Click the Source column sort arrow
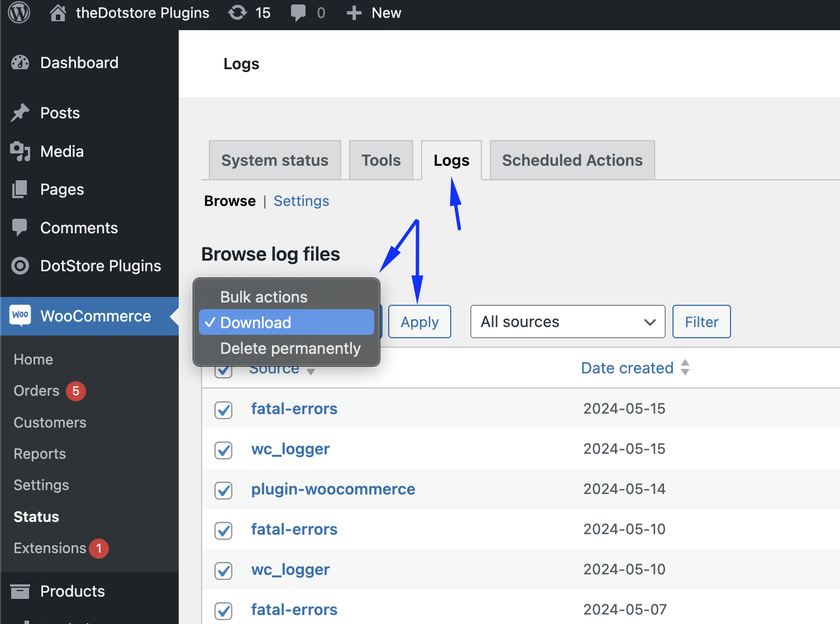840x624 pixels. [311, 372]
